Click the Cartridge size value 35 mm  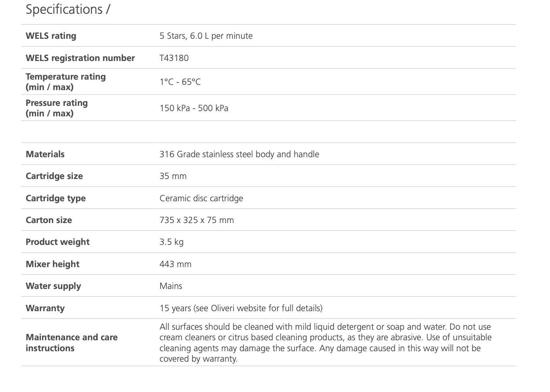point(173,176)
